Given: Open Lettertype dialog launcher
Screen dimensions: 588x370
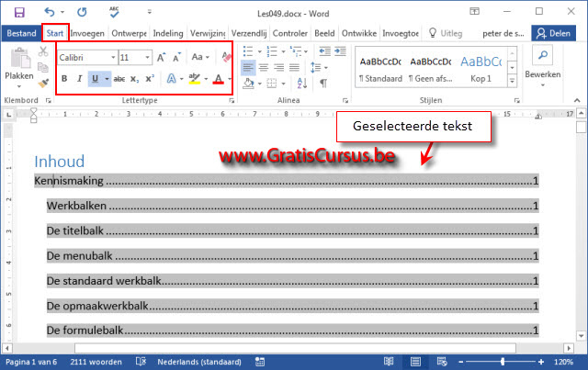Looking at the screenshot, I should tap(232, 100).
